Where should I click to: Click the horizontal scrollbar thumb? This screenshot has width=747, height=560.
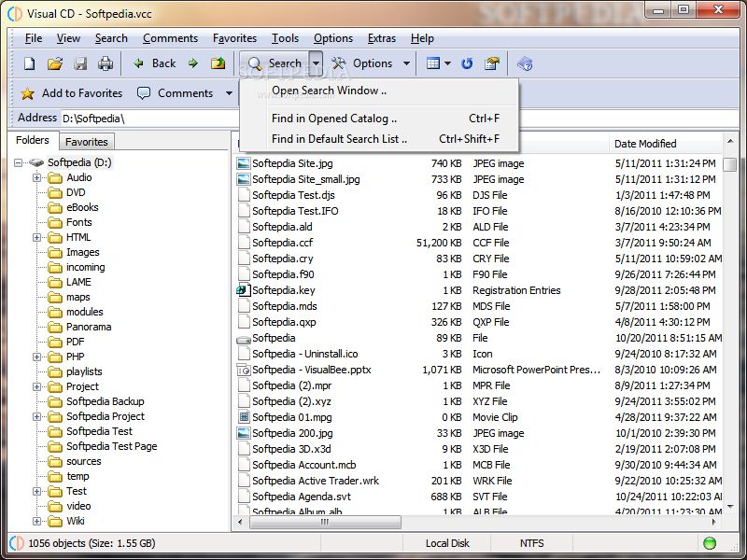(325, 522)
